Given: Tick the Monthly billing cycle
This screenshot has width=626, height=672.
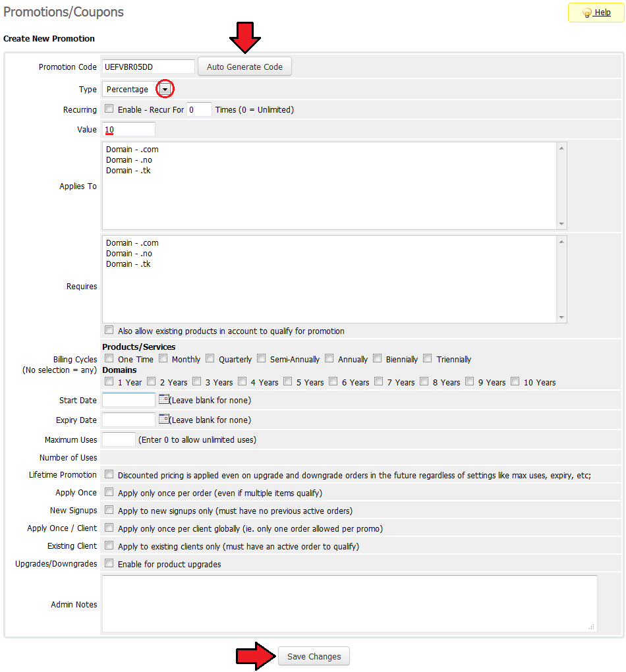Looking at the screenshot, I should [163, 358].
